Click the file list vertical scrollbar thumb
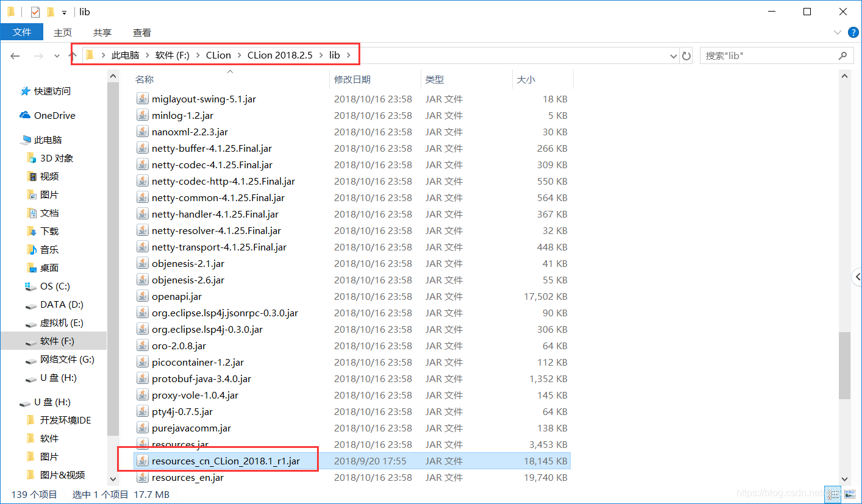 tap(844, 366)
